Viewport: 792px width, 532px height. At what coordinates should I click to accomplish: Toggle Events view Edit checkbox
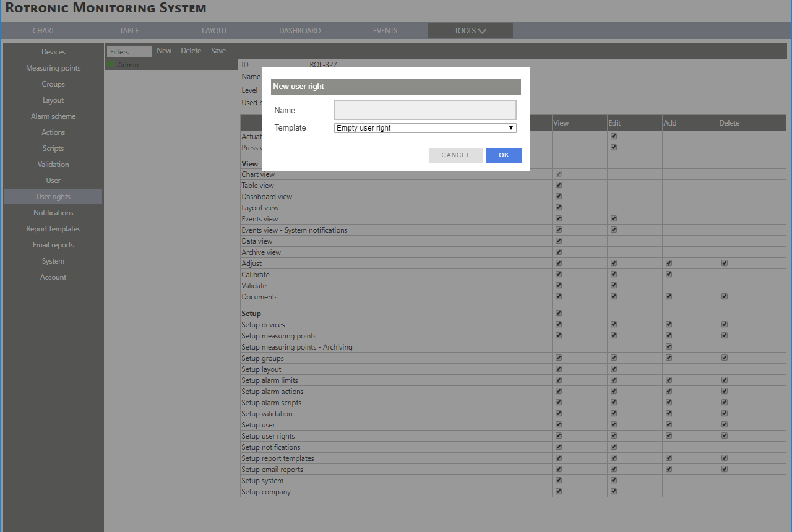(614, 219)
